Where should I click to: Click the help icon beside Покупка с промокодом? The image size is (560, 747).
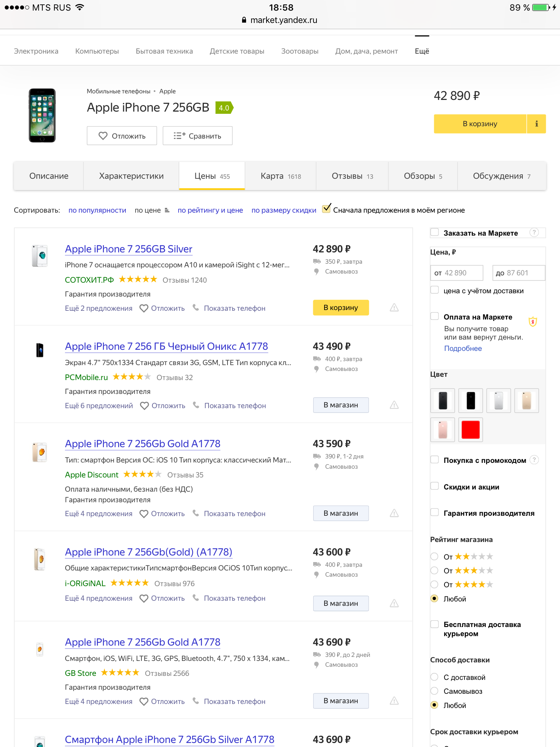[x=534, y=460]
